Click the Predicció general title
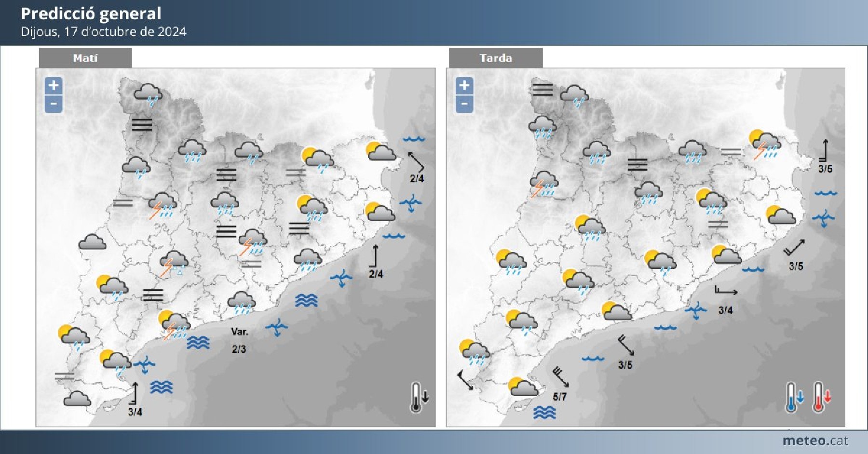 pos(91,13)
